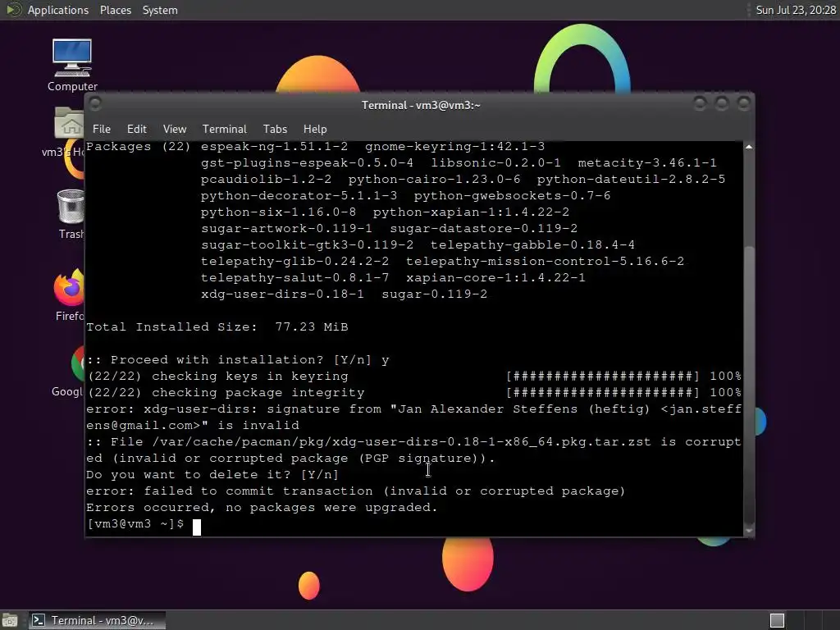Open the vm3's Home folder icon
This screenshot has height=630, width=840.
tap(69, 123)
